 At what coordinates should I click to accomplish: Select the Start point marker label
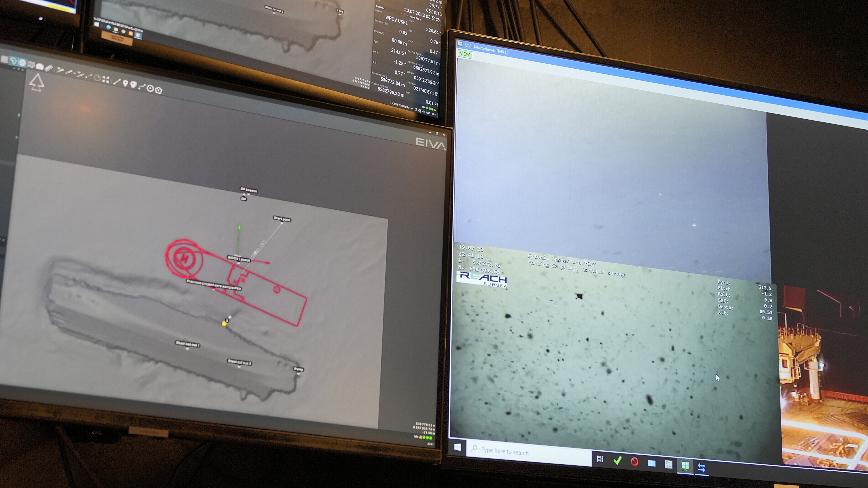click(282, 219)
